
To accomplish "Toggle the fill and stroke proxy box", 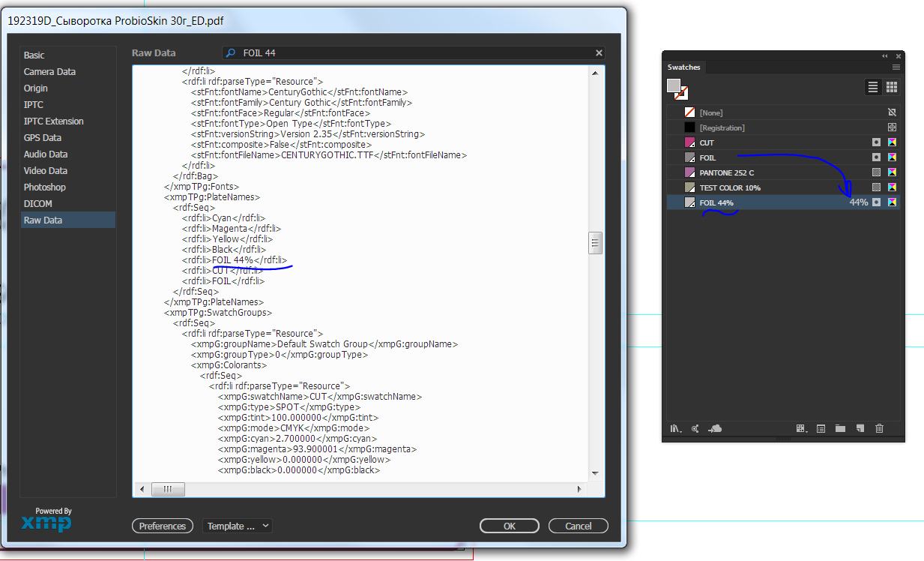I will [677, 88].
